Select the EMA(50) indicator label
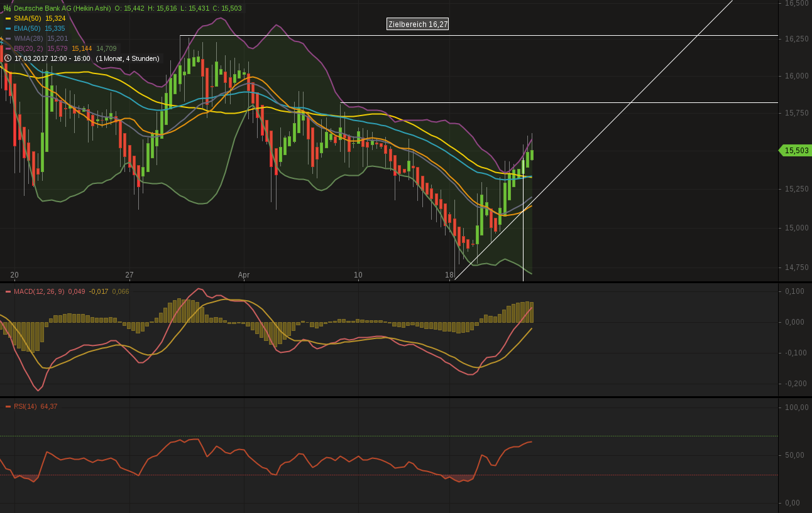 coord(28,28)
